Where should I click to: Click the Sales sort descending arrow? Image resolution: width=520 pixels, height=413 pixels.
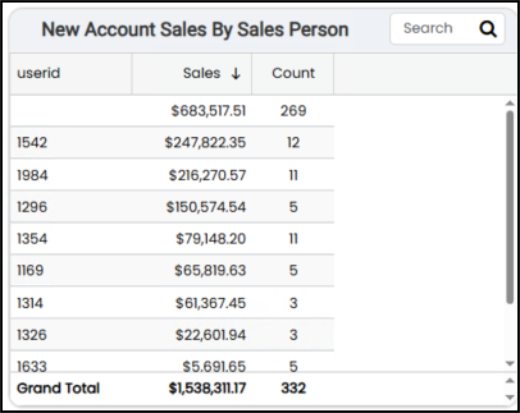click(x=236, y=73)
